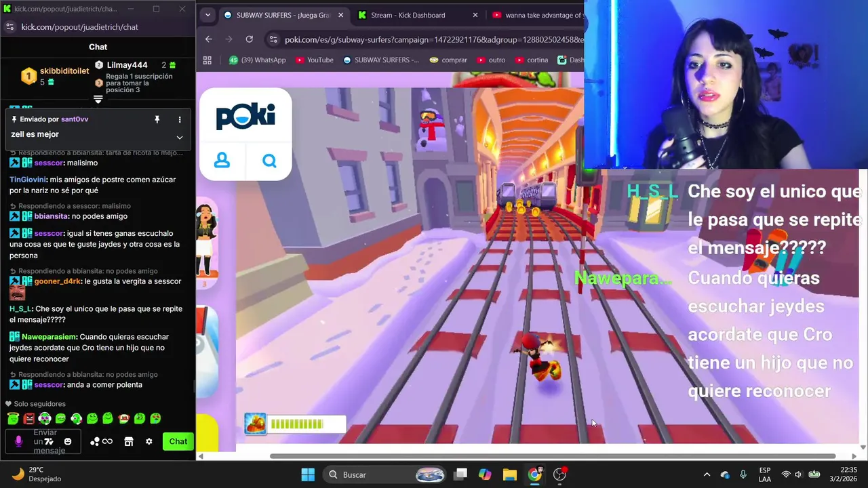Collapse the gifter leaderboard handle
Screen dimensions: 868x488
click(98, 100)
